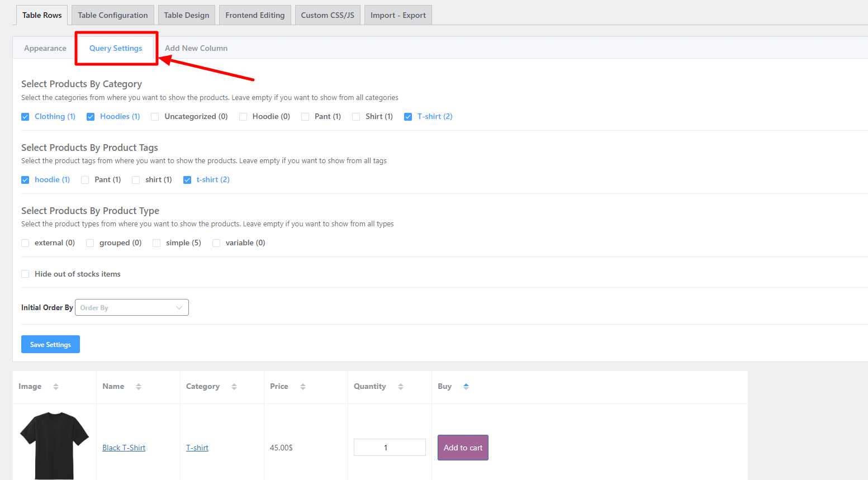Viewport: 868px width, 480px height.
Task: Sort table by Image column arrows
Action: click(56, 387)
